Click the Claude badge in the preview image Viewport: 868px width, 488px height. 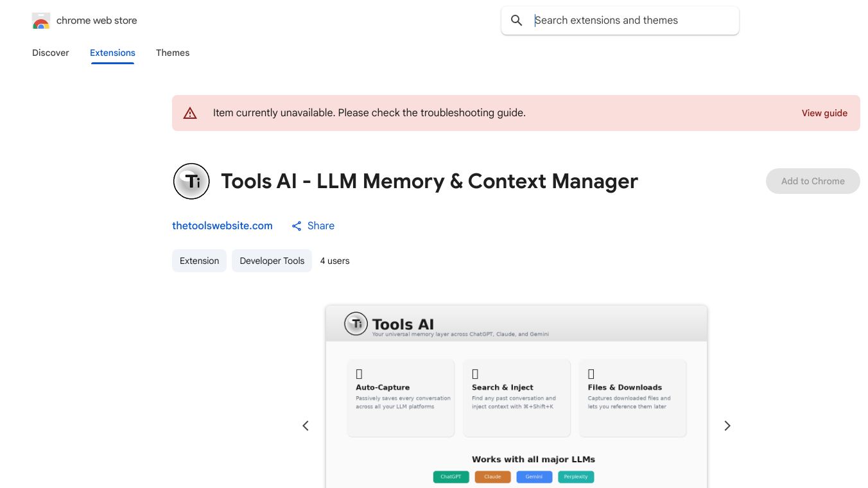[492, 476]
